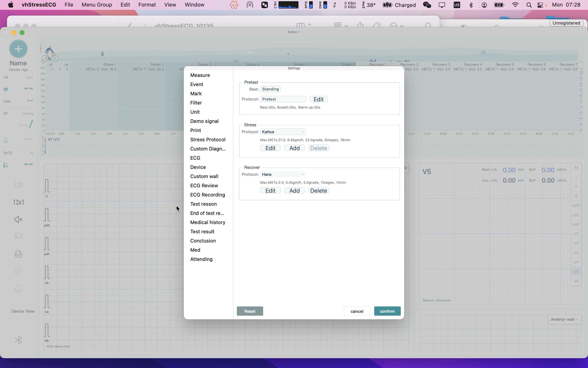
Task: Click Edit under Stress protocol
Action: [x=270, y=148]
